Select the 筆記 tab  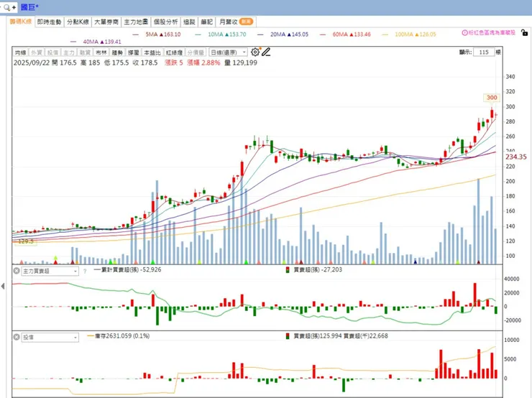206,22
